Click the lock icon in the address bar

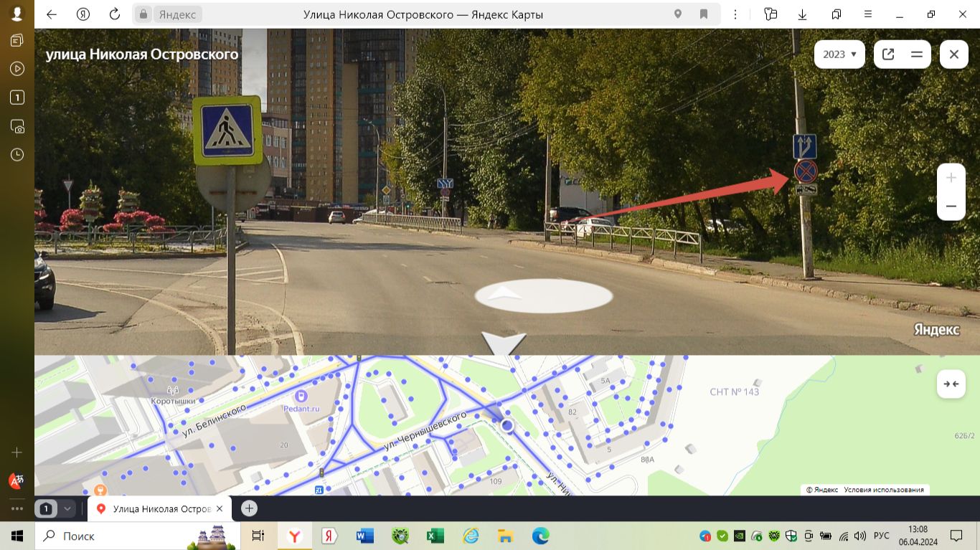143,14
